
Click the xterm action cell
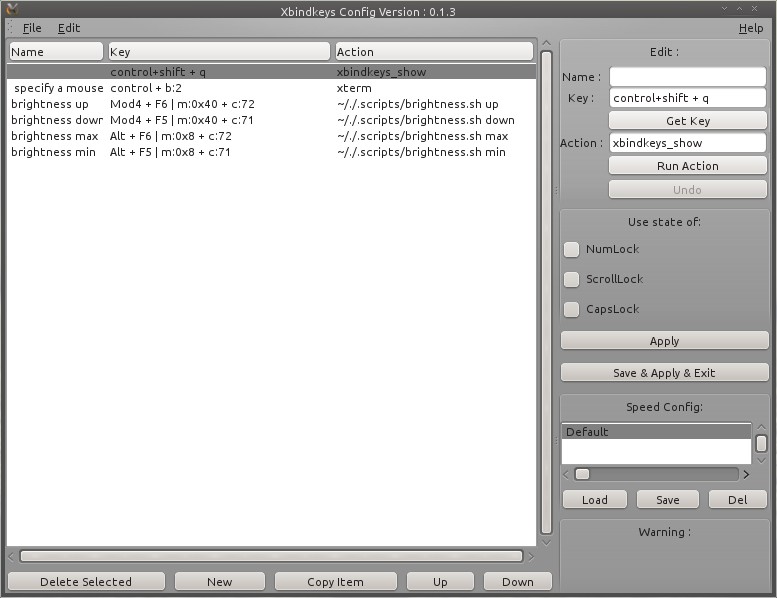click(x=354, y=88)
